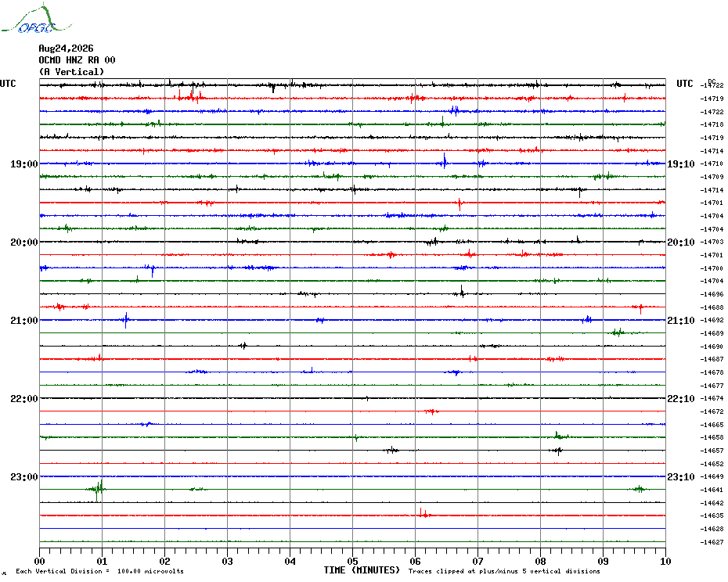This screenshot has height=582, width=728.
Task: Click DC offset value -14658
Action: [x=712, y=438]
